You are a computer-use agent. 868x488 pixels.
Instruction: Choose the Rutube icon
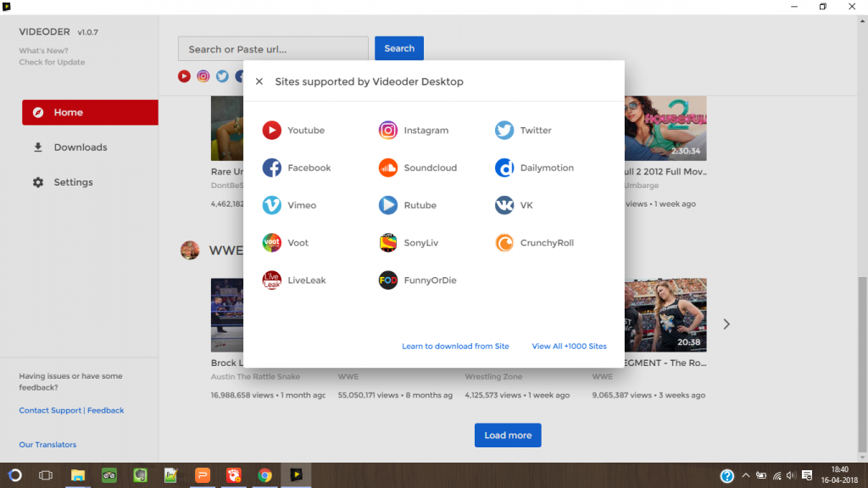coord(387,205)
